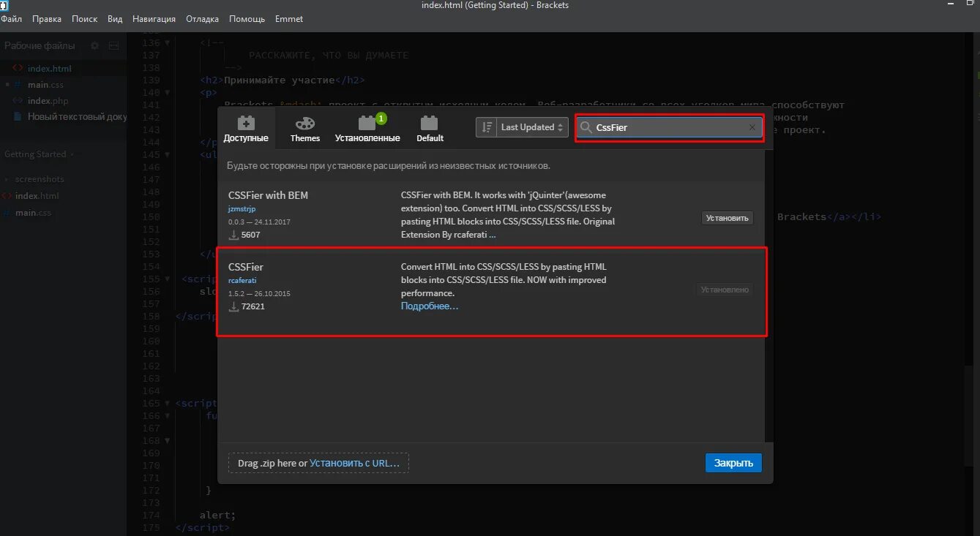Click the split view icon in the sidebar
The width and height of the screenshot is (980, 536).
(113, 46)
